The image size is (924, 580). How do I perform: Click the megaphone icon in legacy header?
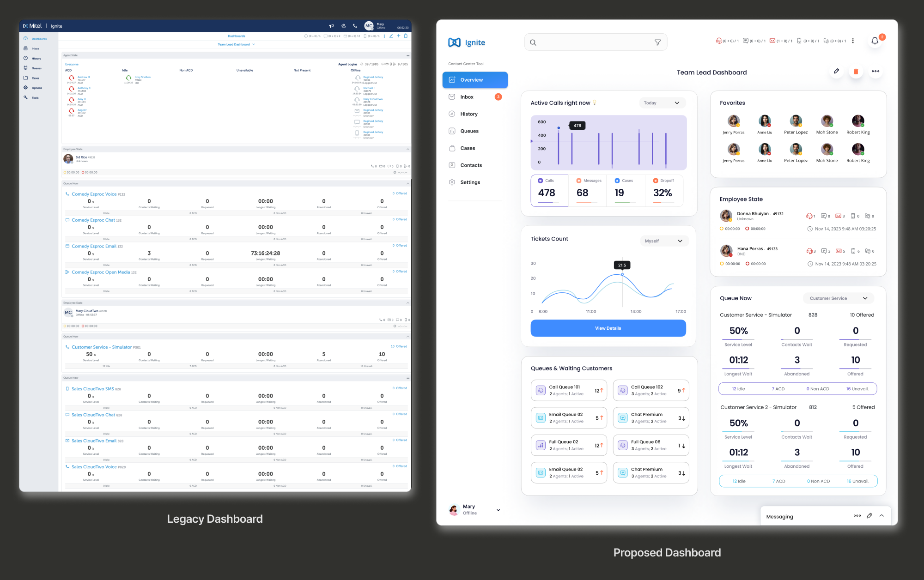(x=331, y=26)
